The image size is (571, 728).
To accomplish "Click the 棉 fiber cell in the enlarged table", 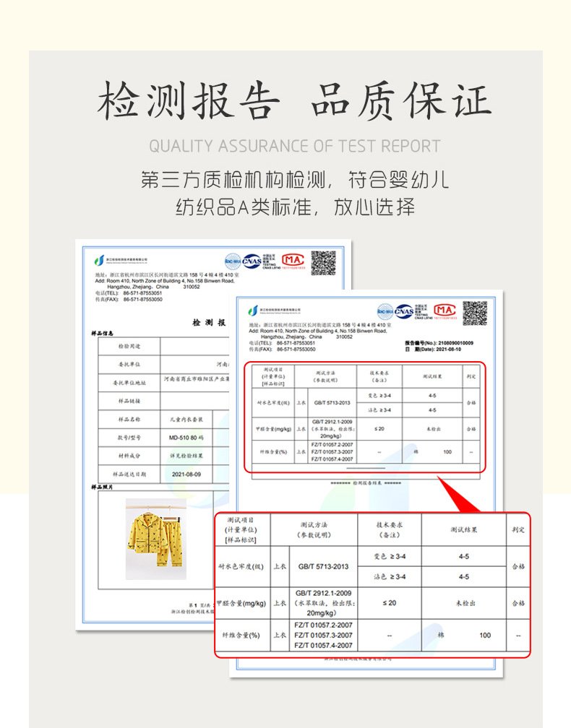I will click(x=441, y=635).
